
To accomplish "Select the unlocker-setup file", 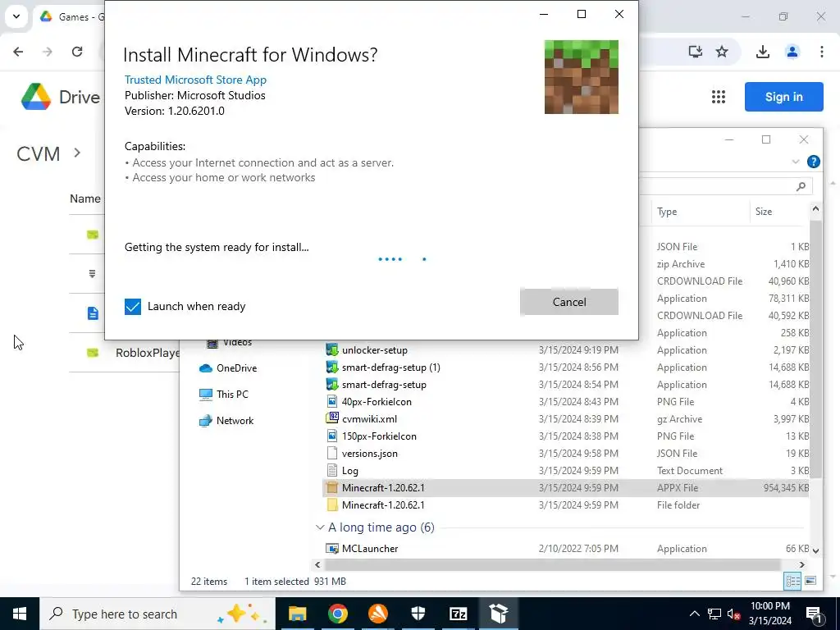I will 567,350.
